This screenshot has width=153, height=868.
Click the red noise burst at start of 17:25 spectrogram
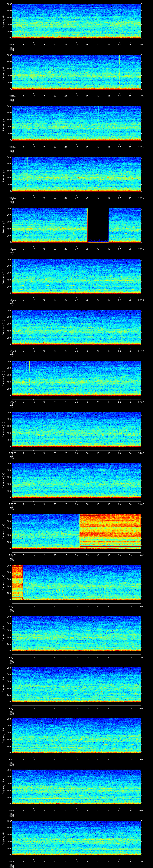[x=17, y=582]
